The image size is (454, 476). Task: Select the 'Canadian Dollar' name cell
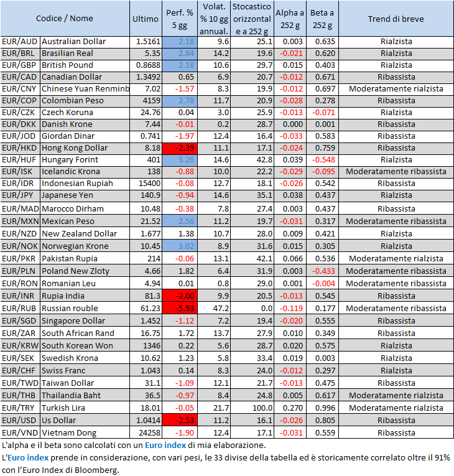point(85,77)
